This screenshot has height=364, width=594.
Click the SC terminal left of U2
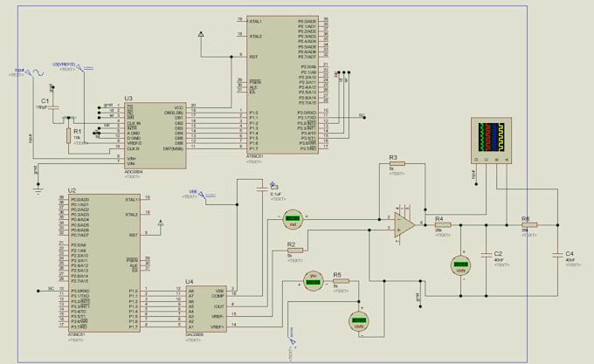pyautogui.click(x=38, y=291)
